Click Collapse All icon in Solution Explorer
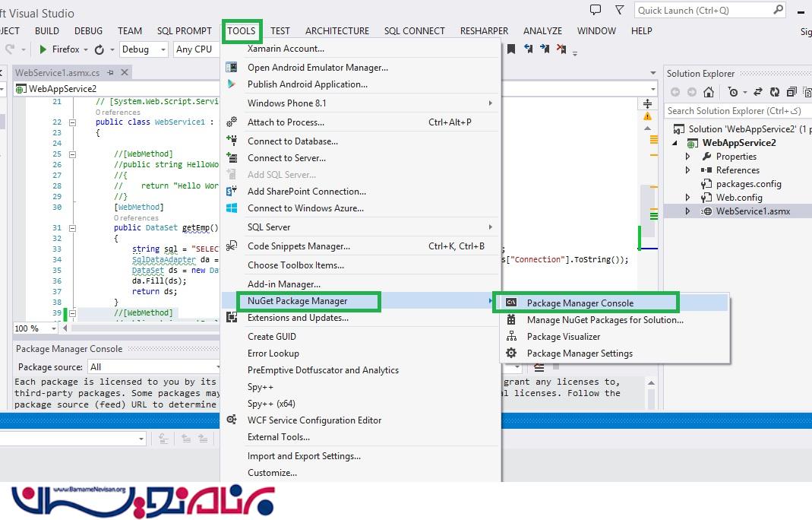This screenshot has width=812, height=520. (x=791, y=92)
